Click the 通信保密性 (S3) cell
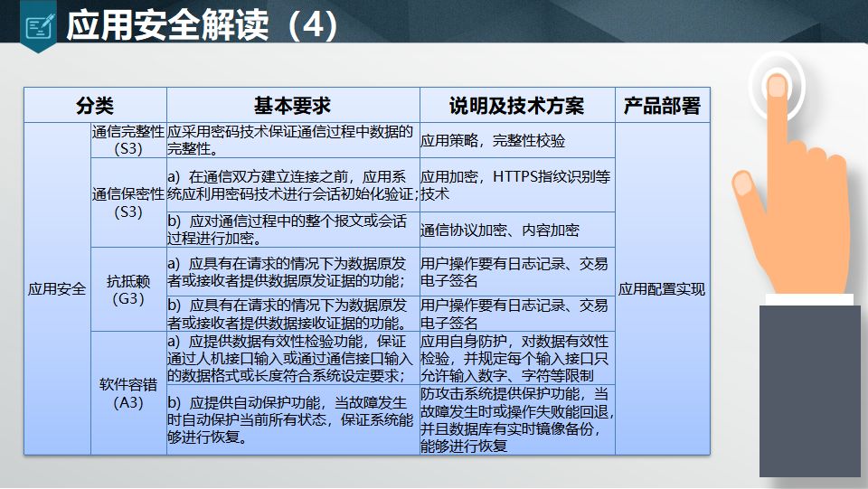This screenshot has width=868, height=489. point(128,202)
